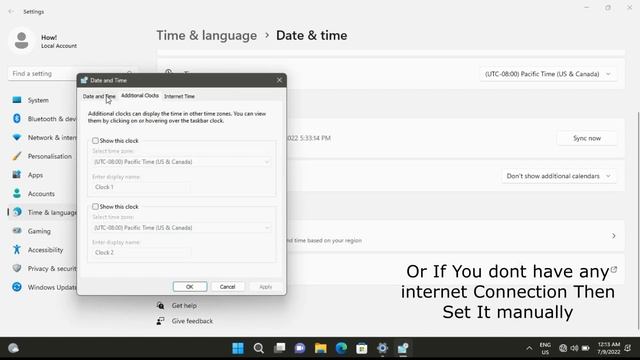The image size is (640, 360).
Task: Click ENG US language indicator
Action: pyautogui.click(x=545, y=348)
